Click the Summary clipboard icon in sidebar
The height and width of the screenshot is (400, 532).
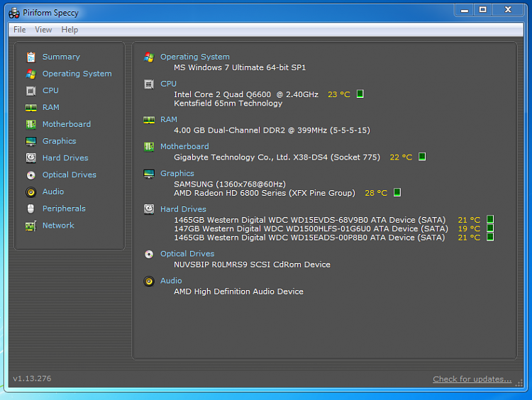[31, 57]
